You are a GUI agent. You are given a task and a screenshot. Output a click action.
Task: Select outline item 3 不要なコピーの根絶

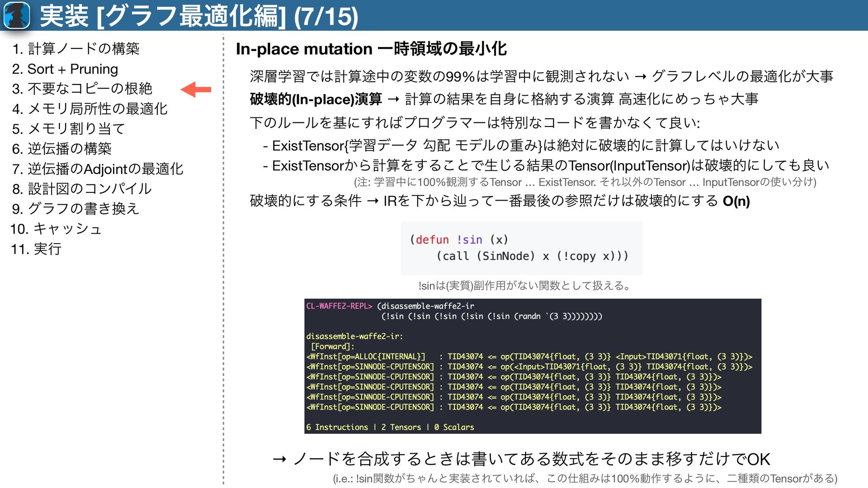point(82,89)
